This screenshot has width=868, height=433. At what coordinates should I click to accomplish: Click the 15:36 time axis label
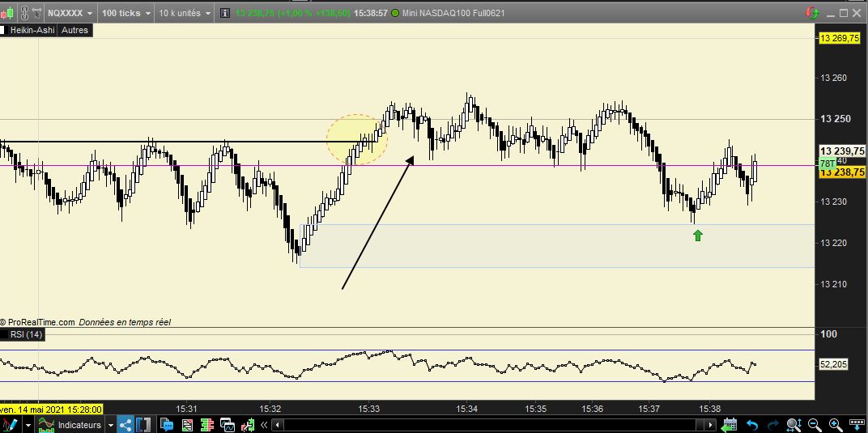click(x=593, y=409)
